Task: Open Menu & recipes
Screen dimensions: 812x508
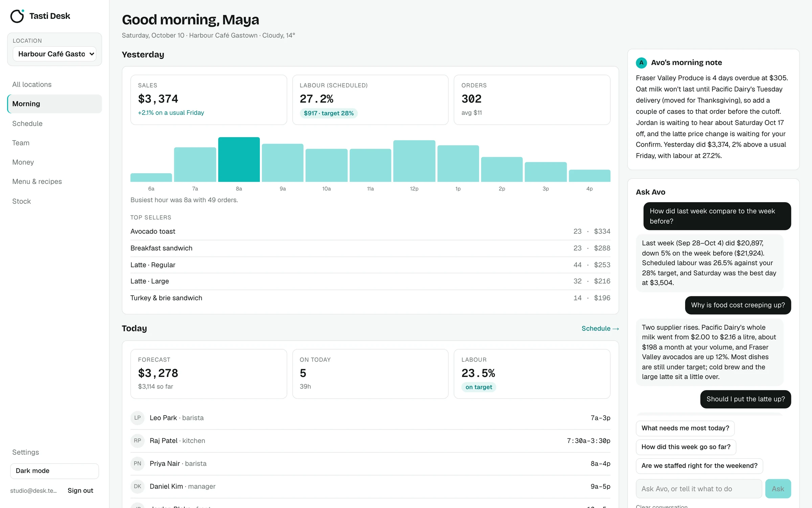Action: [x=54, y=182]
